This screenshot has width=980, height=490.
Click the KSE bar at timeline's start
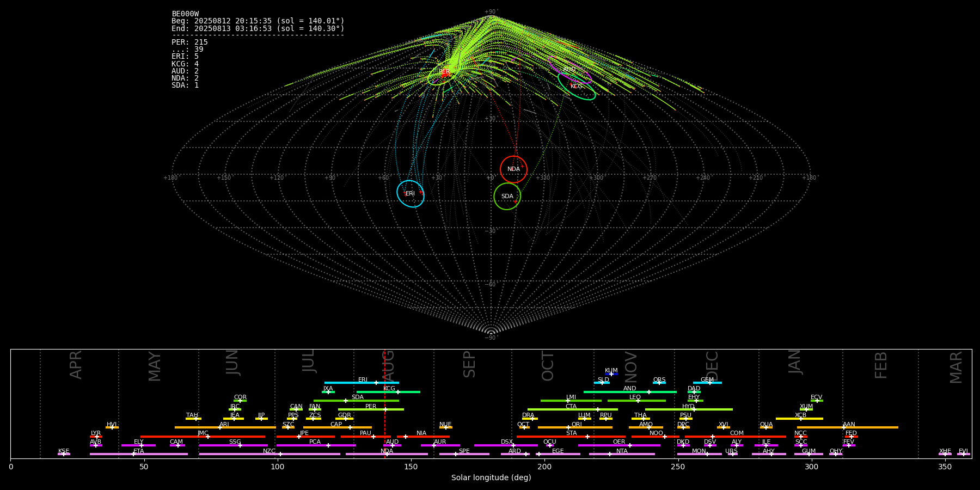point(64,454)
